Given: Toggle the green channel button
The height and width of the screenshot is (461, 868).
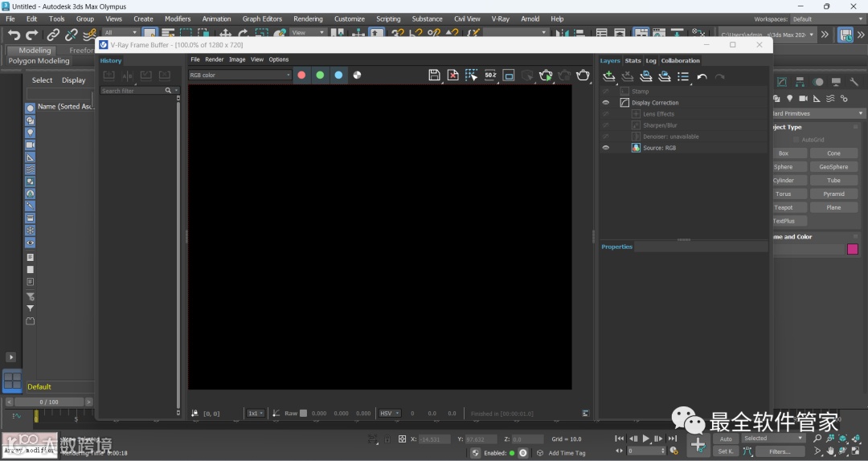Looking at the screenshot, I should [320, 75].
